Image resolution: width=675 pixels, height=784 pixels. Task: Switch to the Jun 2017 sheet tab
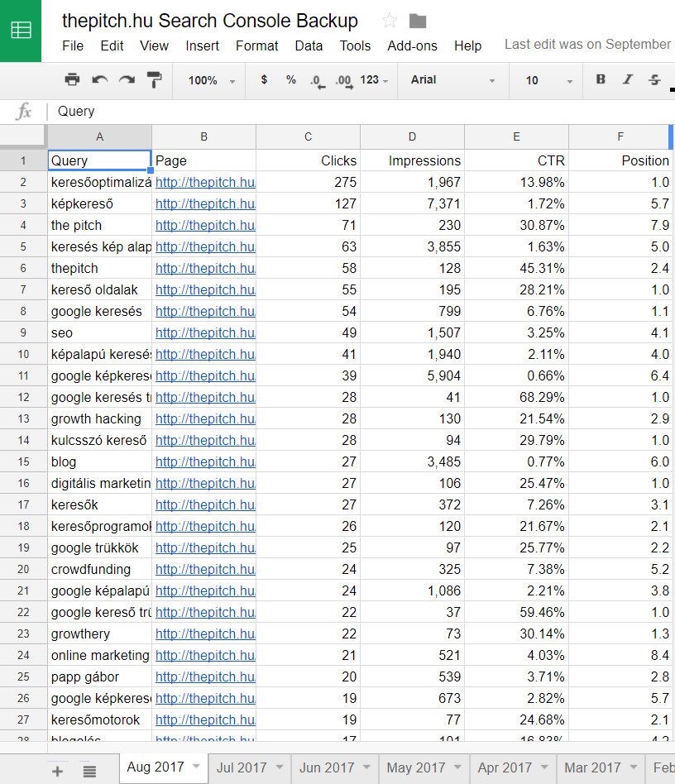327,767
